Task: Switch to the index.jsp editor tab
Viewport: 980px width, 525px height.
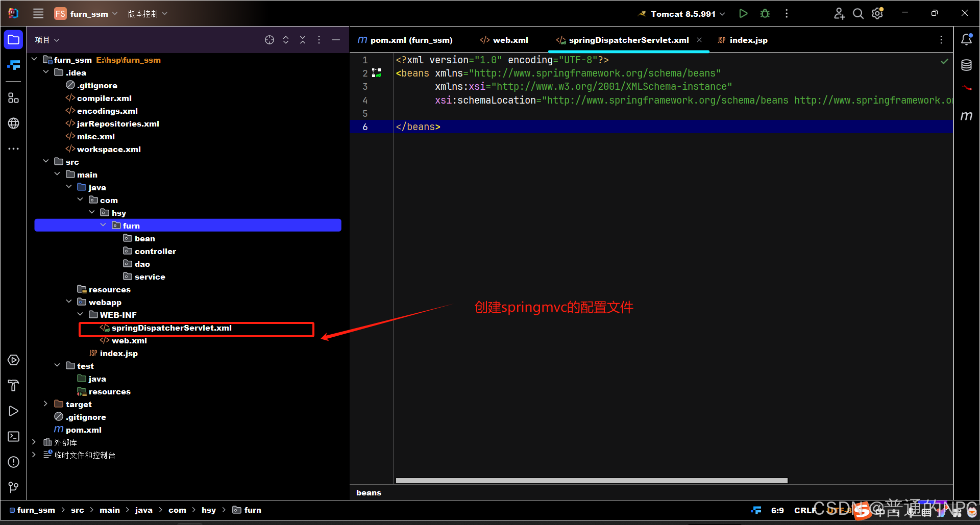Action: [743, 40]
